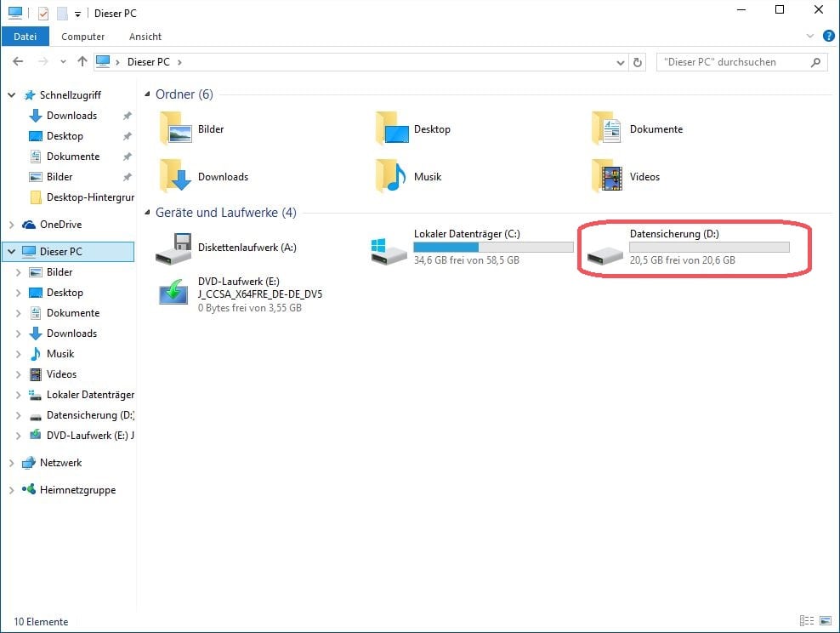Open the Videos folder

pos(644,177)
